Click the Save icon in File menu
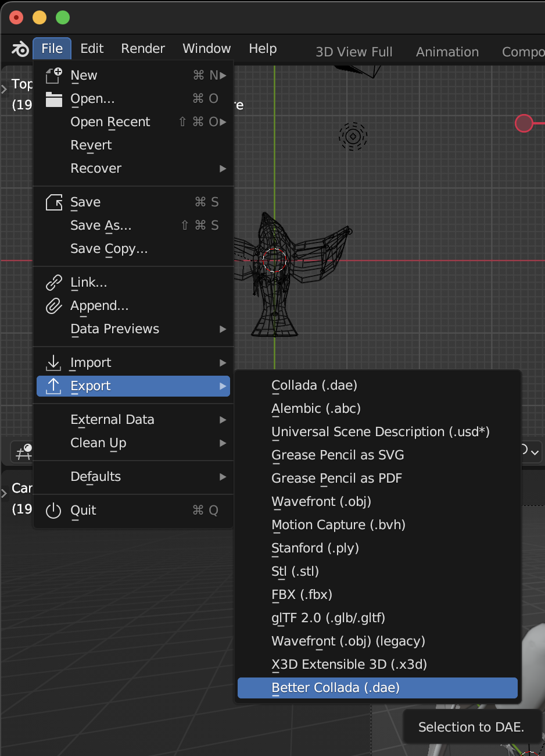This screenshot has height=756, width=545. 53,202
